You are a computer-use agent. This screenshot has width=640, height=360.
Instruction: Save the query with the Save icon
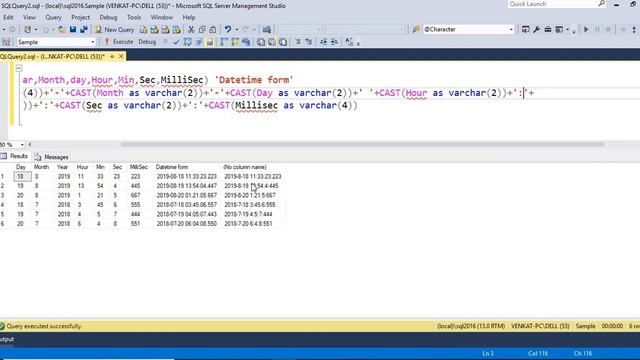(x=73, y=29)
